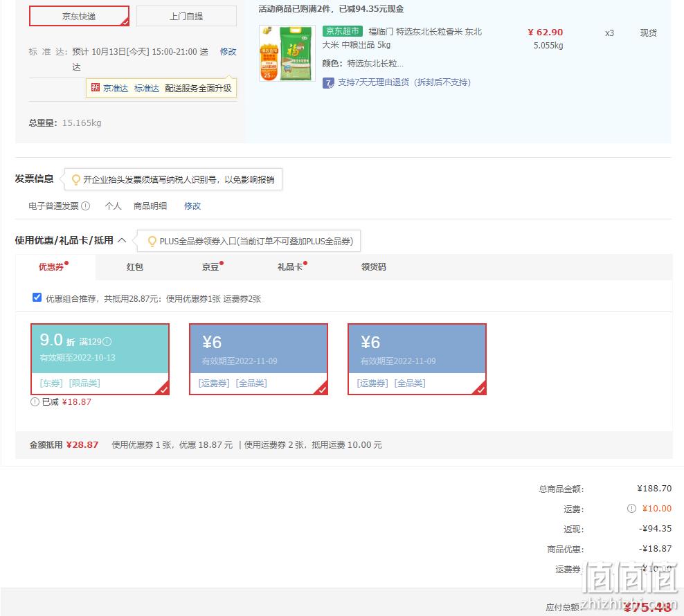Click 商品优惠 -¥18.87 value
Viewport: 684px width, 616px height.
655,548
